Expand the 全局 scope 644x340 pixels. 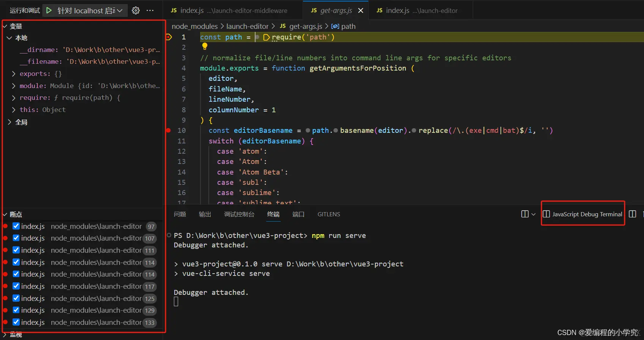point(9,122)
